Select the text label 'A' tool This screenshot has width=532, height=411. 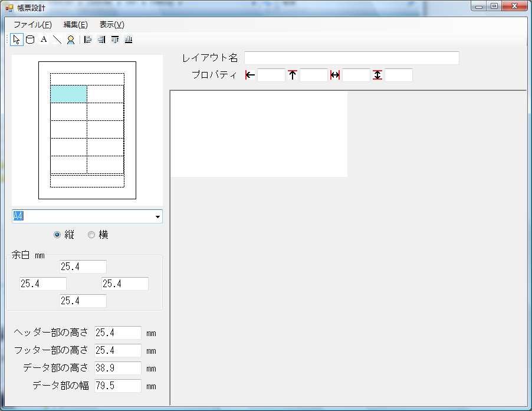tap(44, 40)
